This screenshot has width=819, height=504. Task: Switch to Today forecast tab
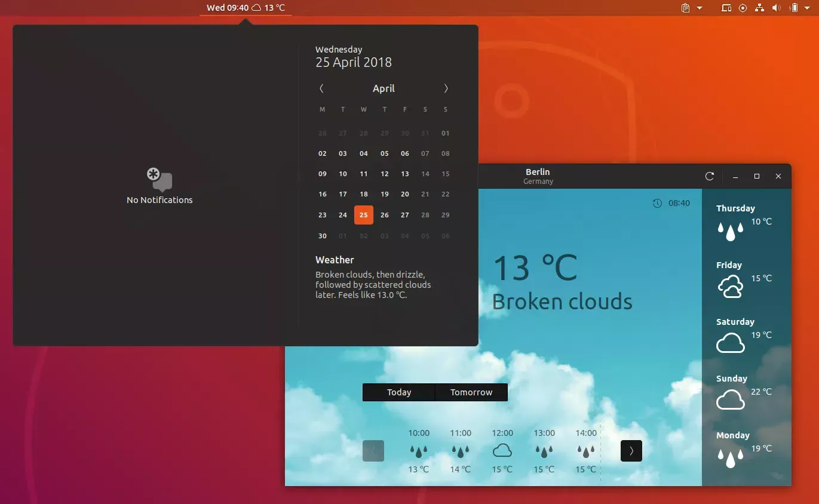click(x=399, y=392)
